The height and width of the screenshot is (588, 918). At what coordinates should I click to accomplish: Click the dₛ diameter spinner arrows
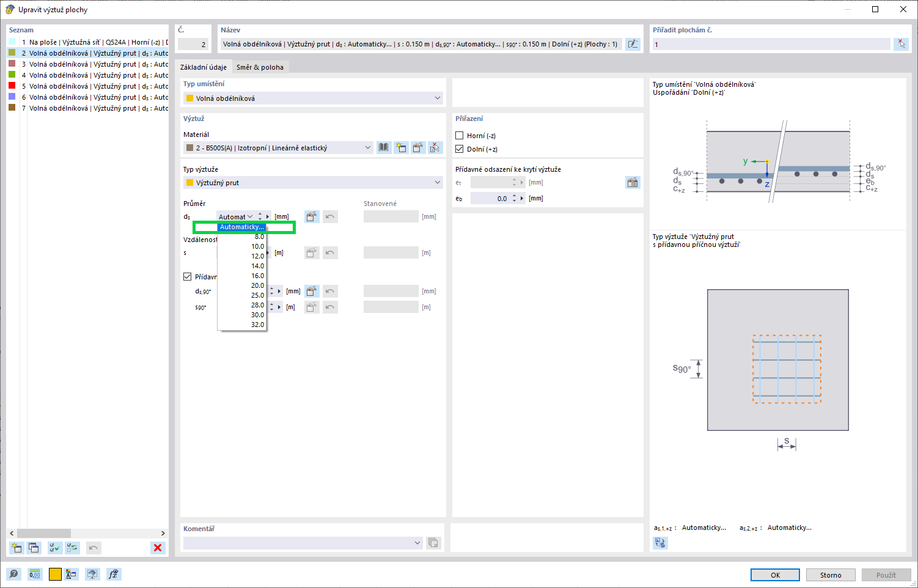point(260,216)
